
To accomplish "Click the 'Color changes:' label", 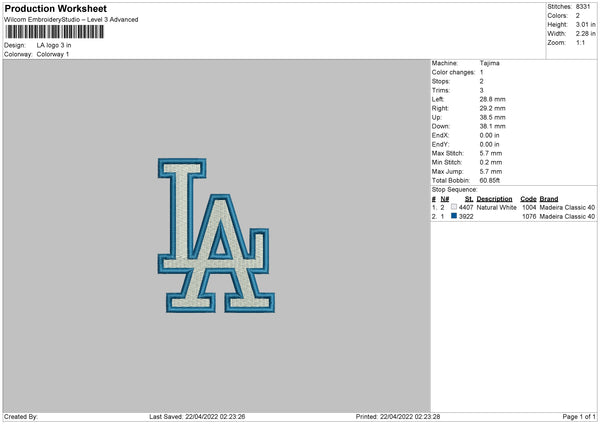I will pyautogui.click(x=453, y=72).
